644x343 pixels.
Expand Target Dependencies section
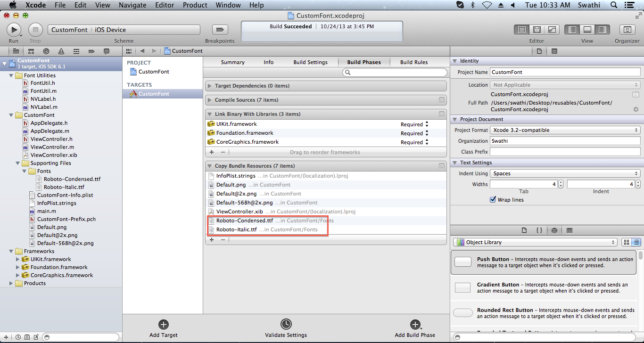pos(209,86)
